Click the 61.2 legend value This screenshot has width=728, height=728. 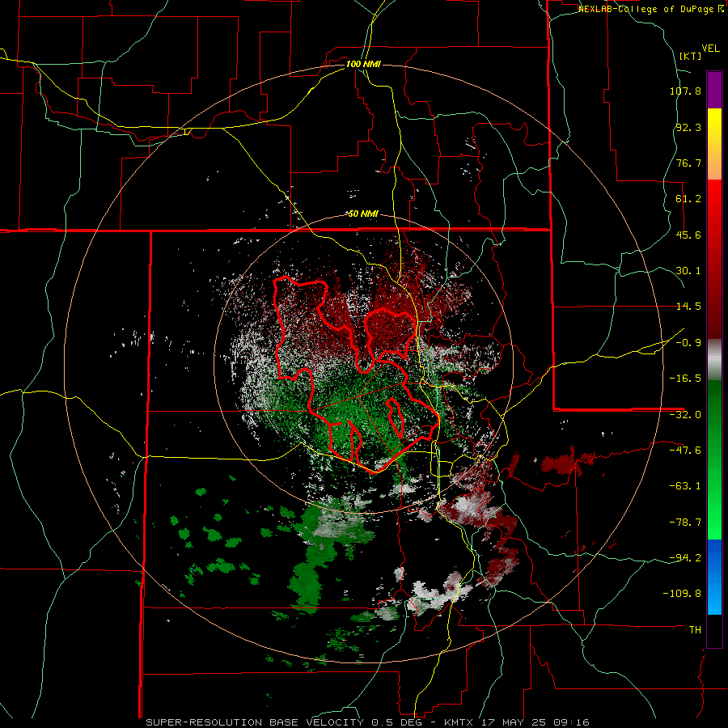pyautogui.click(x=688, y=199)
